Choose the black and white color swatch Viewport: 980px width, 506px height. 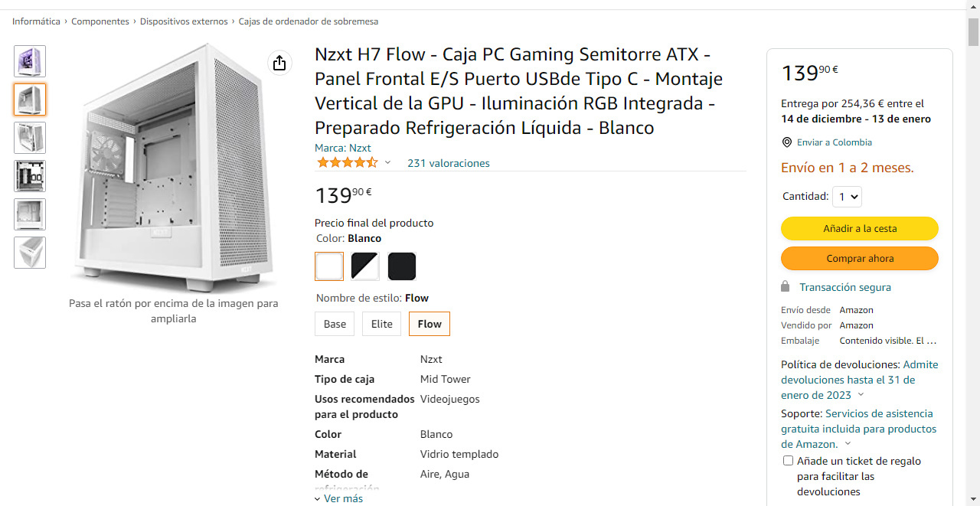tap(365, 266)
